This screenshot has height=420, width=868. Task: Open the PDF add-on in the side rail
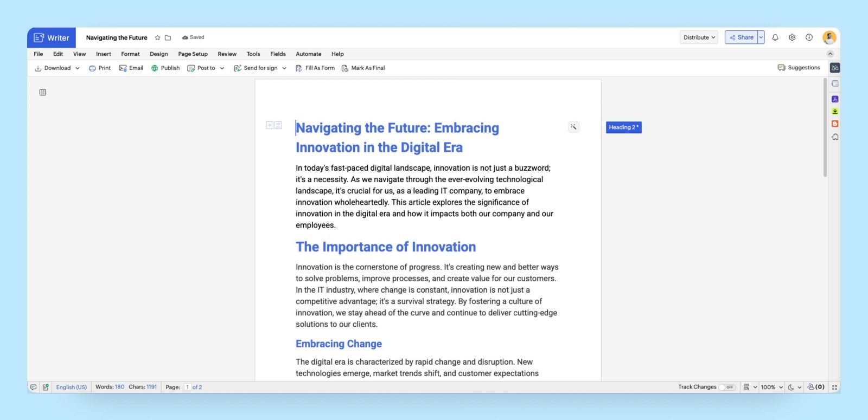tap(835, 99)
